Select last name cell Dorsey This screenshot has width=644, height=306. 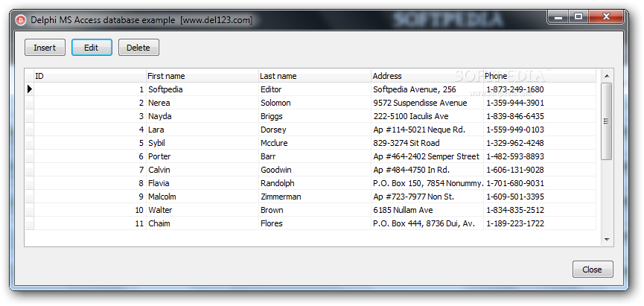(x=315, y=130)
